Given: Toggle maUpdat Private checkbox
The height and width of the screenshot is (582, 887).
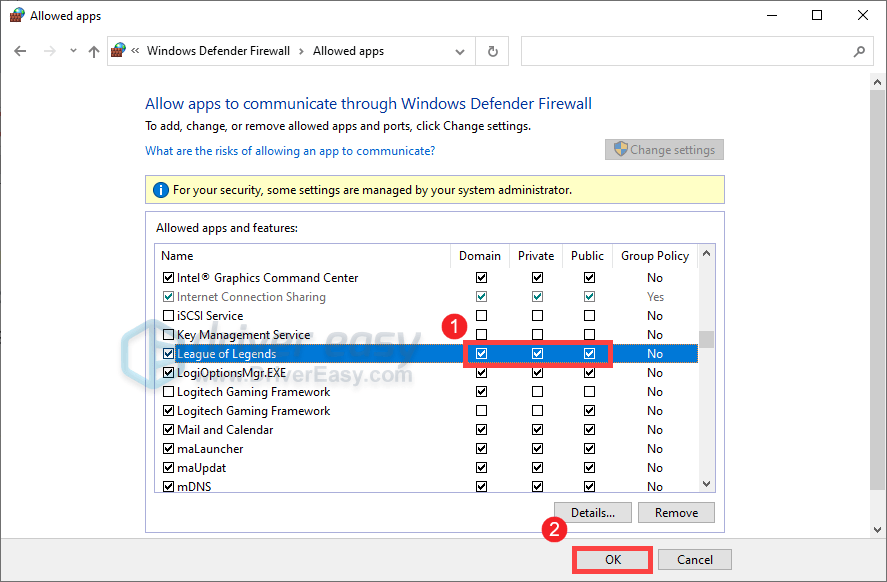Looking at the screenshot, I should pyautogui.click(x=537, y=468).
